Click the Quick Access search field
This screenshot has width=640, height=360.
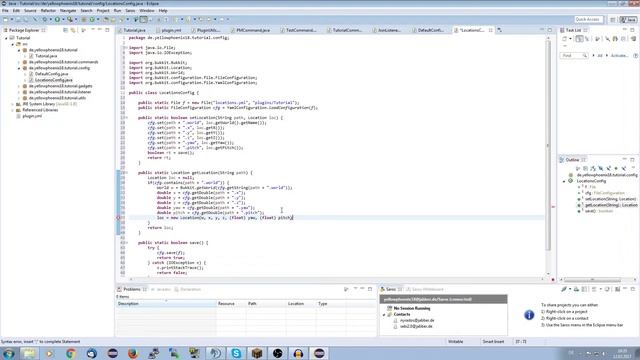click(x=588, y=19)
